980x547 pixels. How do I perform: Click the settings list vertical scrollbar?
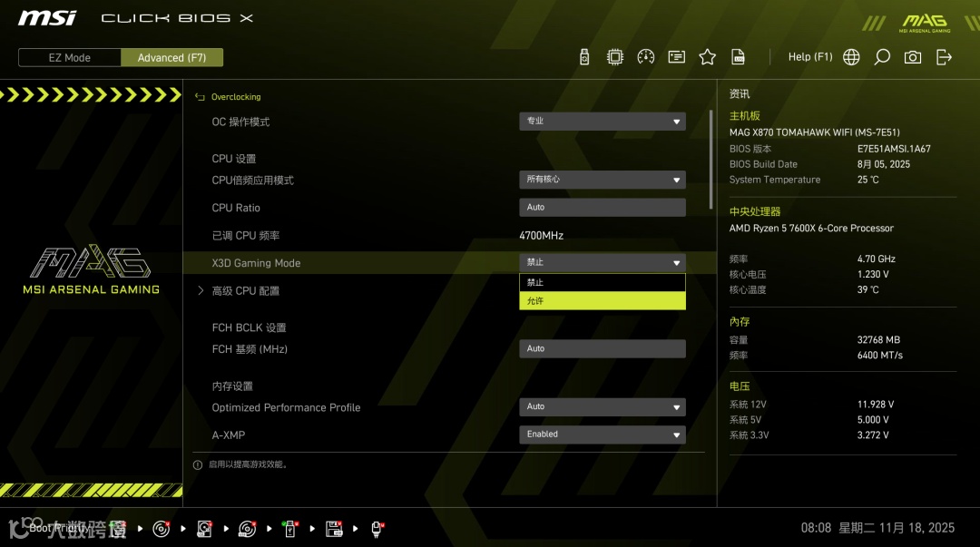[x=710, y=160]
